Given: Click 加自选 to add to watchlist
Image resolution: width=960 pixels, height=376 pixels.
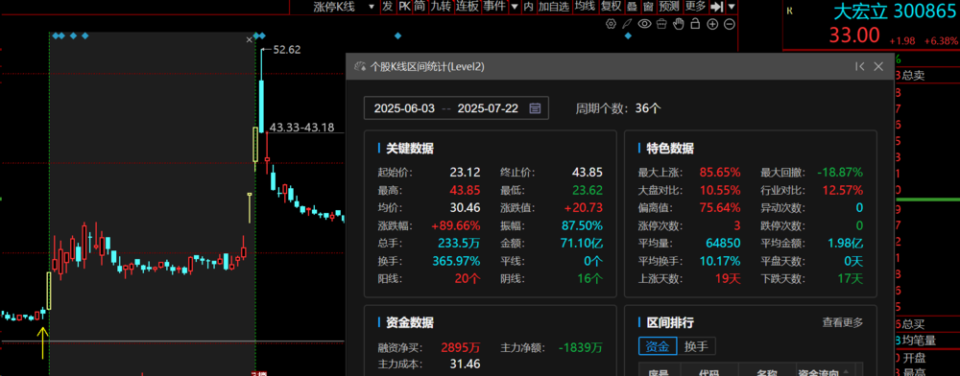Looking at the screenshot, I should (x=554, y=6).
